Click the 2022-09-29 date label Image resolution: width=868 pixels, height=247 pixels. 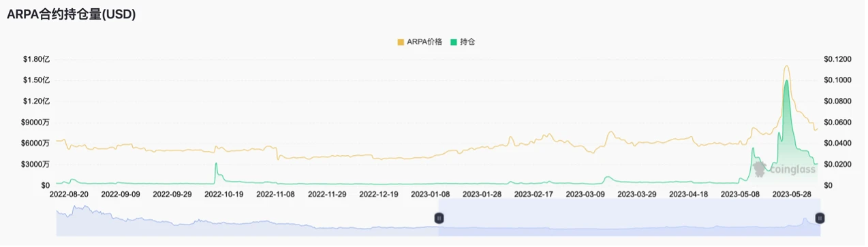(172, 194)
